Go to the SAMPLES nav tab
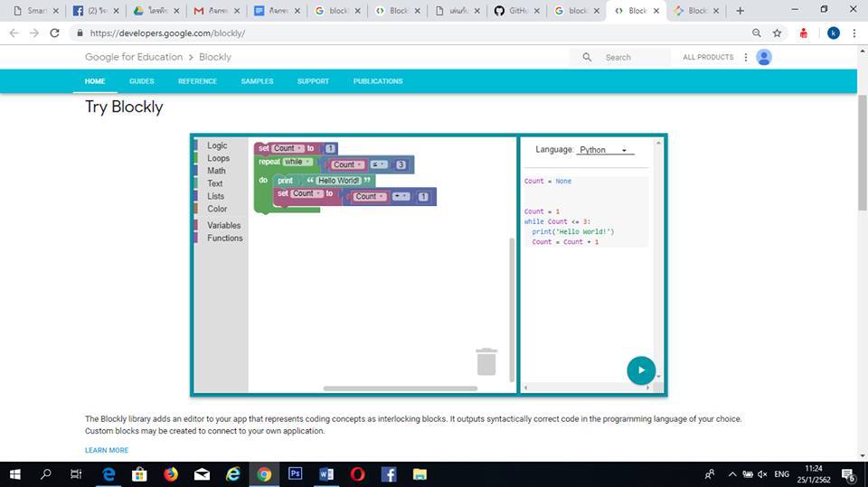 coord(258,81)
